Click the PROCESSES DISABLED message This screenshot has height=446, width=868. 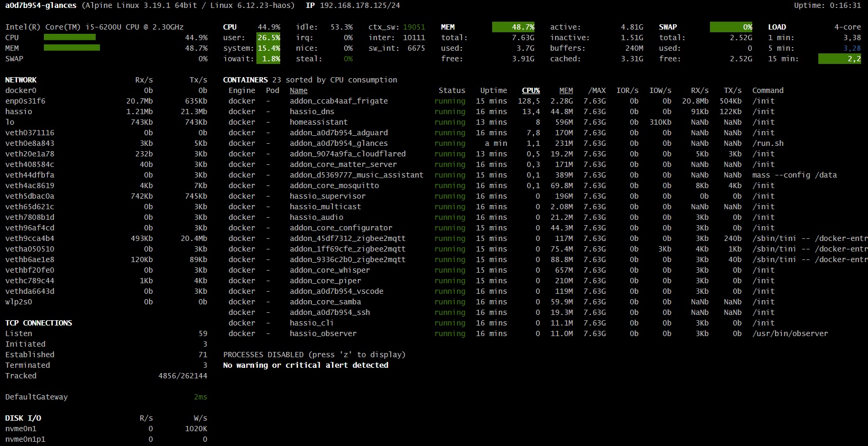coord(314,355)
